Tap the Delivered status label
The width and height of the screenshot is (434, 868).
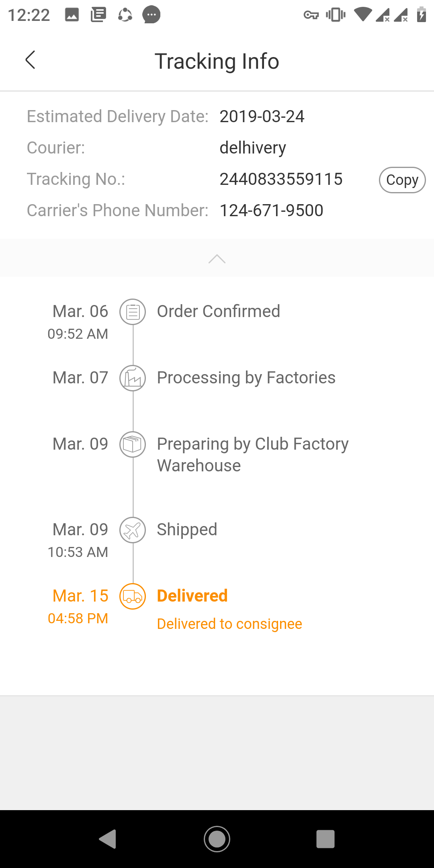(x=192, y=596)
